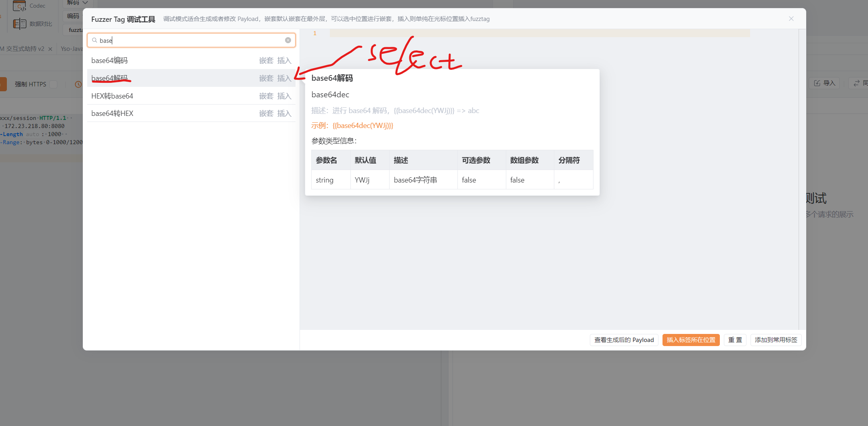Viewport: 868px width, 426px height.
Task: Switch to the 交互式劫持 v2 tab
Action: 22,49
